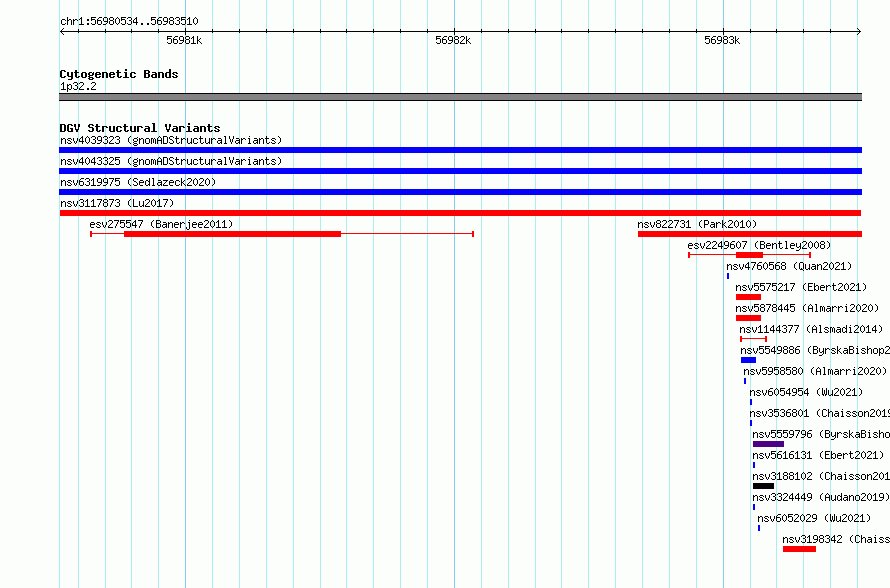Open the nsv3198342 variant label
Viewport: 890px width, 588px height.
click(836, 539)
